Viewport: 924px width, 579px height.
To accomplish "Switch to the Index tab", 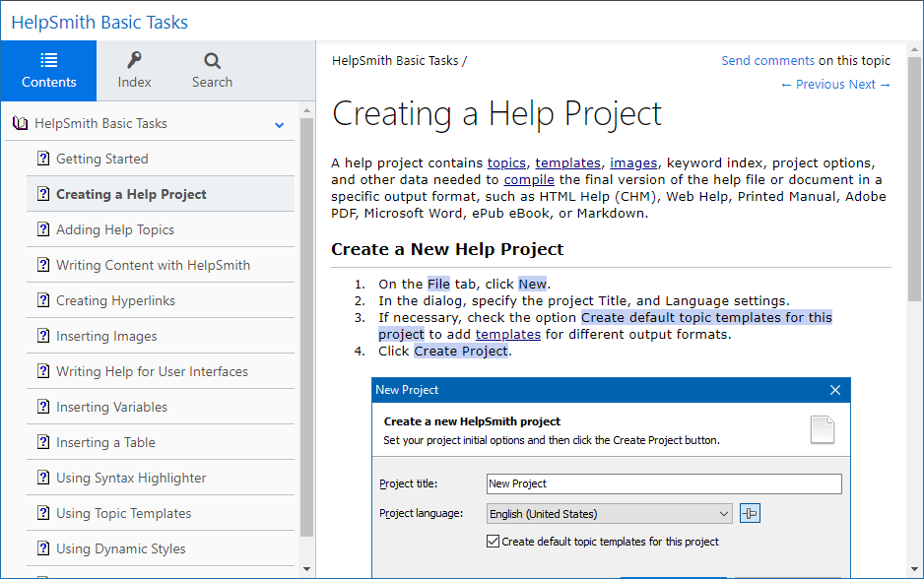I will click(x=134, y=71).
